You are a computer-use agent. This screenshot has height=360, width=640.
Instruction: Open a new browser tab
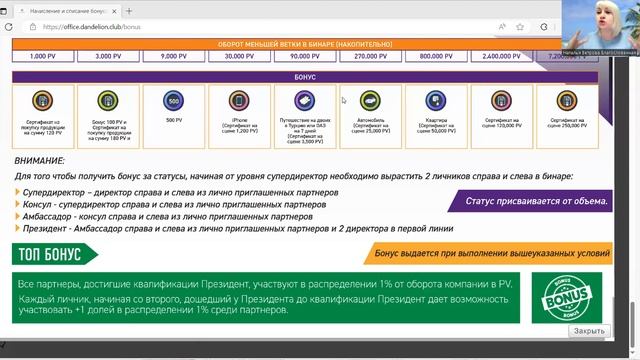click(x=129, y=11)
